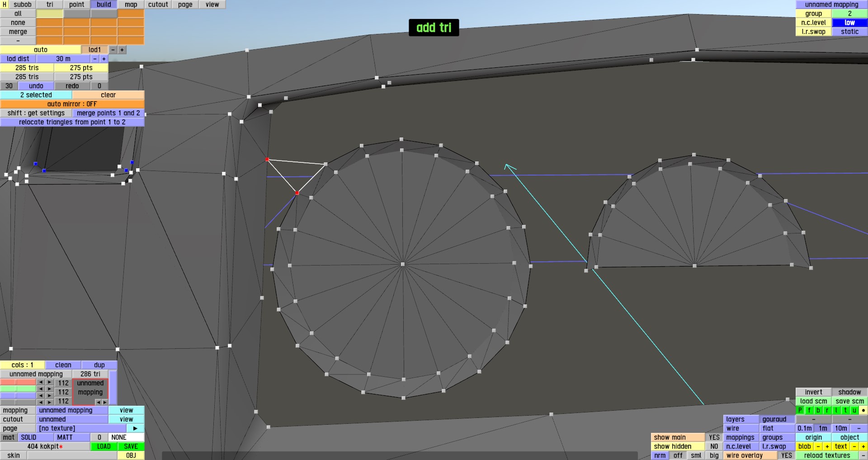Open the cutout tab at top

[158, 5]
